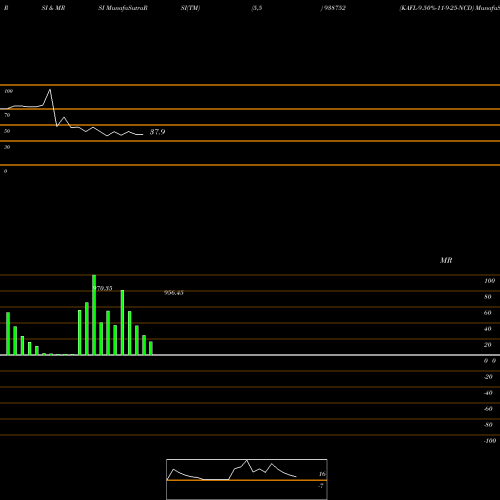Click the RSI line peak near 100
Viewport: 500px width, 500px height.
point(50,89)
